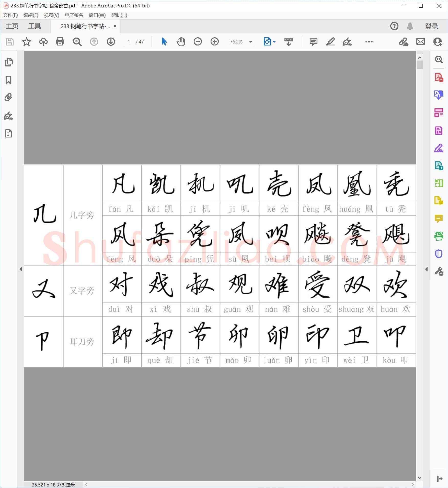Open the 帮助 menu
Viewport: 448px width, 488px height.
click(x=119, y=15)
